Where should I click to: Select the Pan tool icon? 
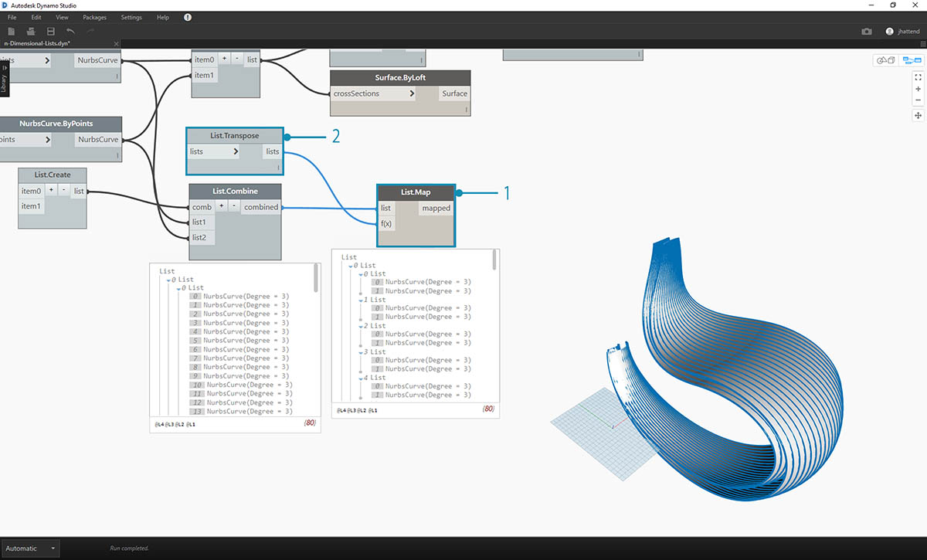click(x=919, y=115)
